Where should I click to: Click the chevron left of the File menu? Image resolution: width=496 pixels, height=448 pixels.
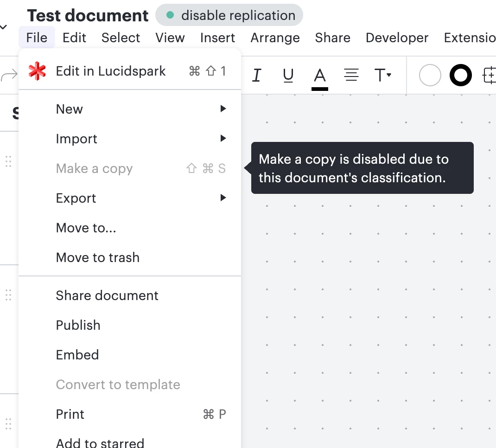click(x=4, y=27)
